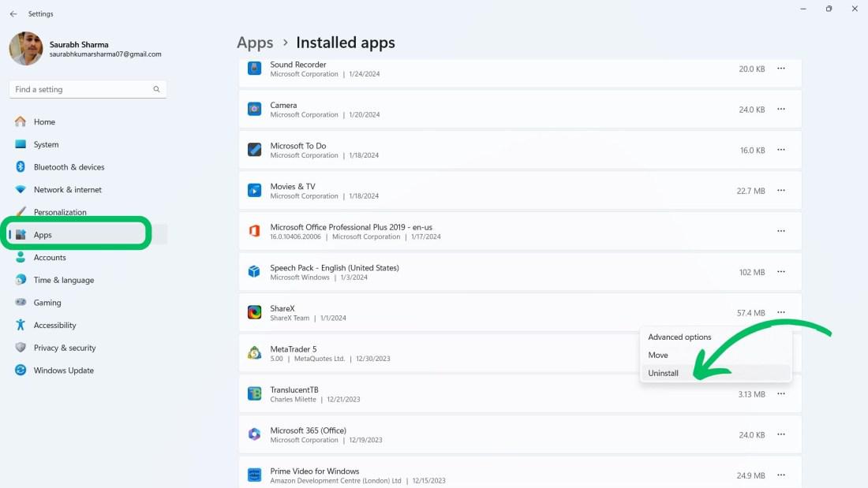868x488 pixels.
Task: Click the Speech Pack size 102 MB
Action: (752, 272)
